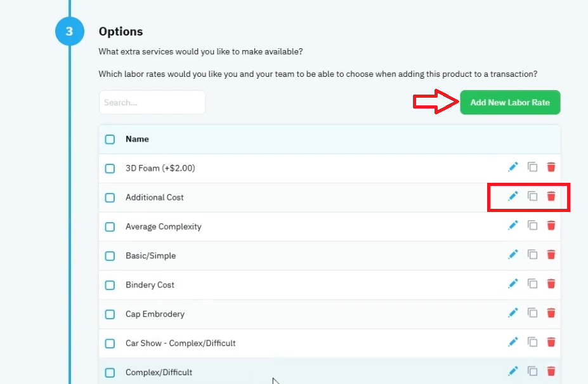Click the Complex/Difficult name text

click(159, 373)
